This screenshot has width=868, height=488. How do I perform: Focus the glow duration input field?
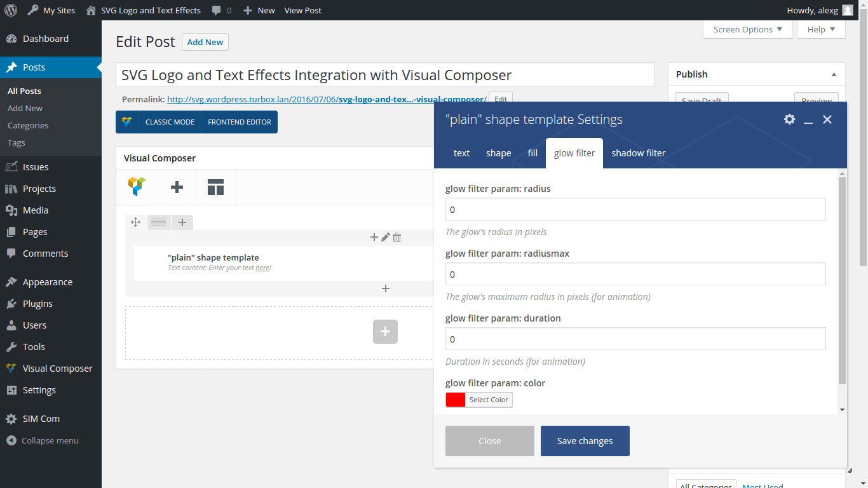click(x=635, y=339)
